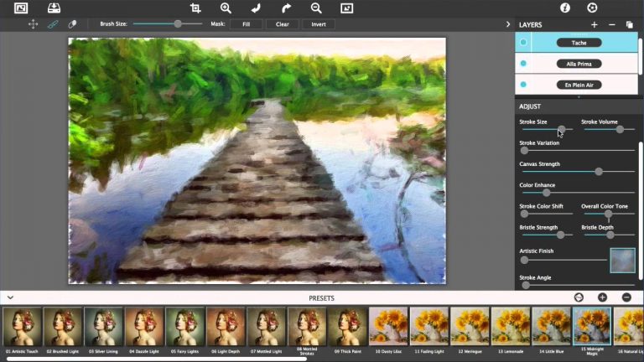Toggle visibility of En Plein Air layer

click(523, 85)
